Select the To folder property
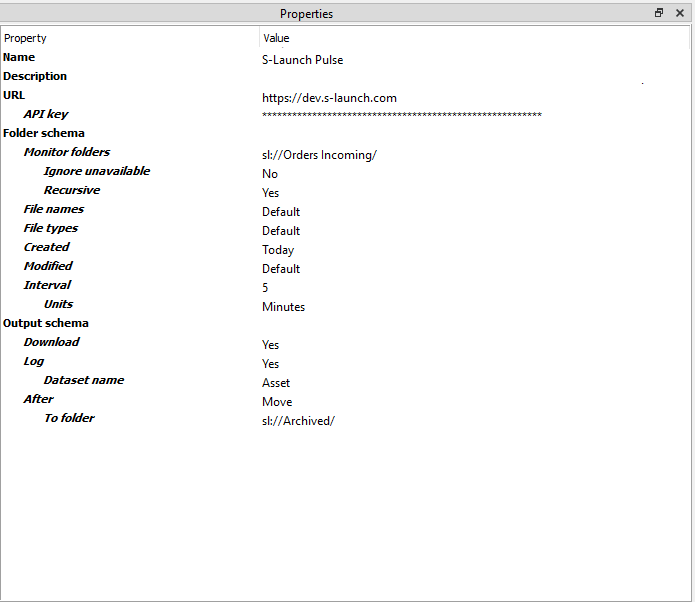This screenshot has height=602, width=695. coord(69,418)
